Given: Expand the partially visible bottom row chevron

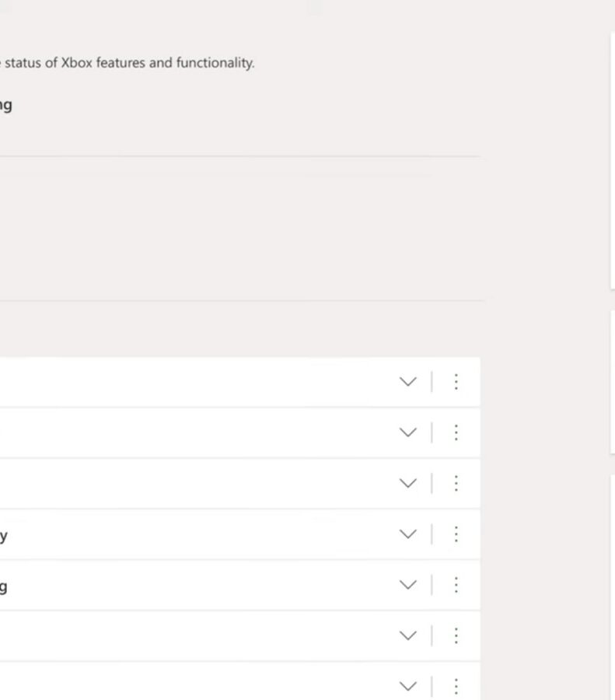Looking at the screenshot, I should pyautogui.click(x=408, y=687).
